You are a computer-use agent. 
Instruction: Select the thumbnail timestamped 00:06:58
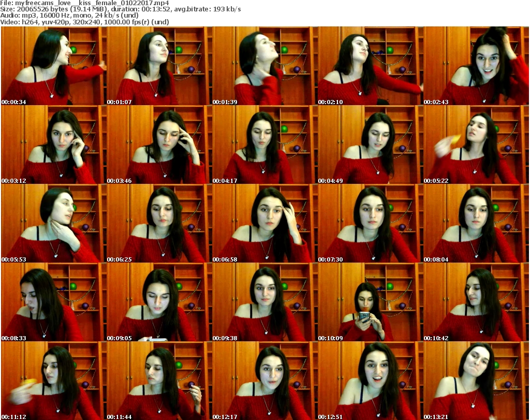click(x=264, y=224)
